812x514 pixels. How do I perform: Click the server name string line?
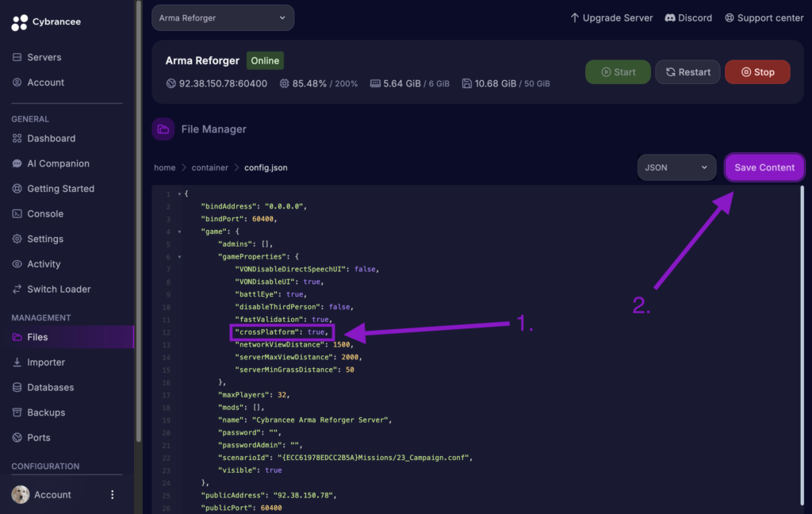pyautogui.click(x=305, y=420)
